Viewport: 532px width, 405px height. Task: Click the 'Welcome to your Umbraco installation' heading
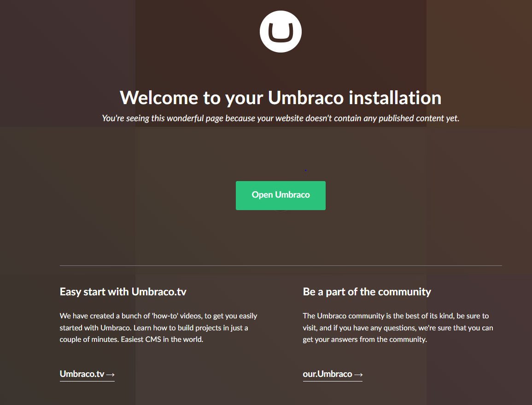click(x=281, y=98)
